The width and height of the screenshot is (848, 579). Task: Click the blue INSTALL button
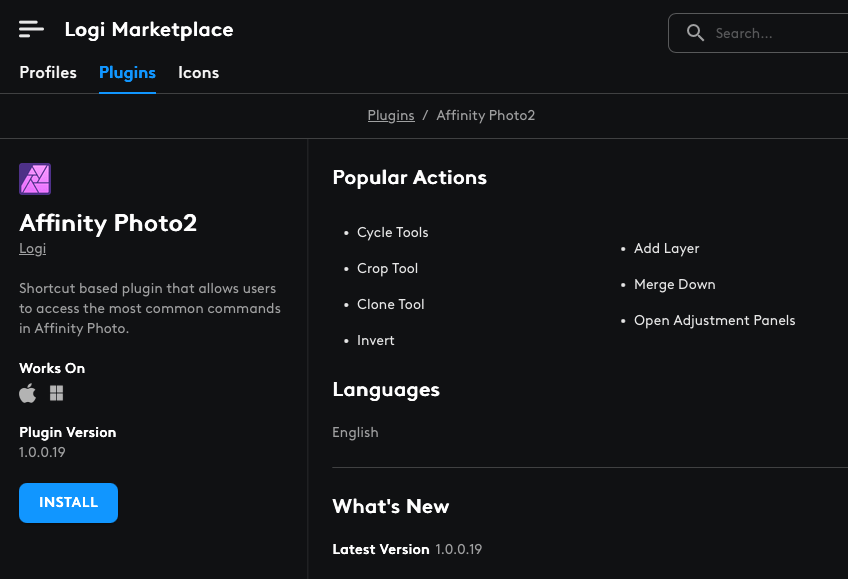coord(68,503)
